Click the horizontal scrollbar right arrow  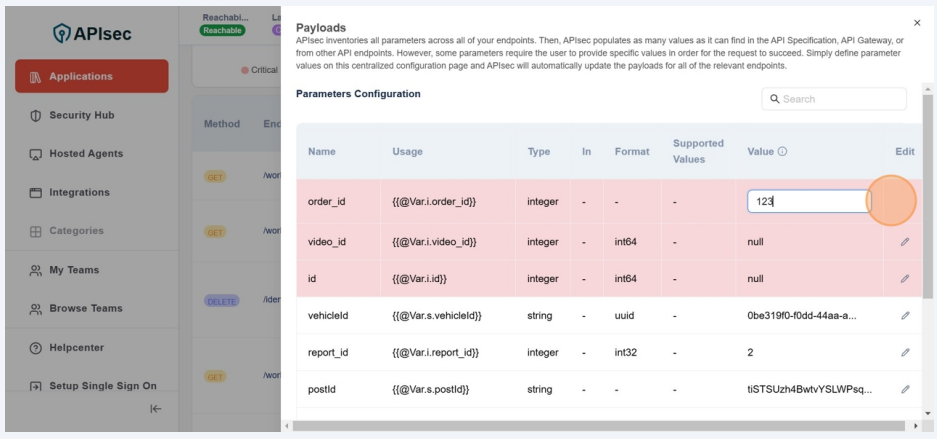pyautogui.click(x=916, y=426)
